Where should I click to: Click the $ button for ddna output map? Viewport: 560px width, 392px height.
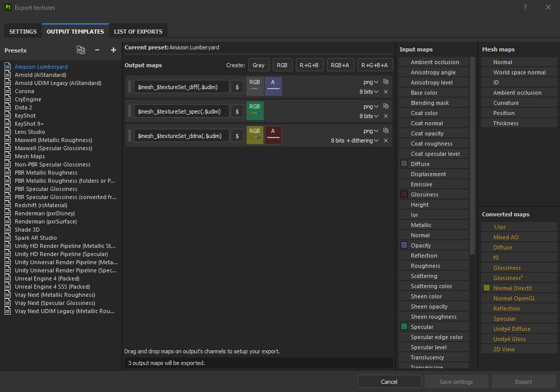(x=237, y=135)
